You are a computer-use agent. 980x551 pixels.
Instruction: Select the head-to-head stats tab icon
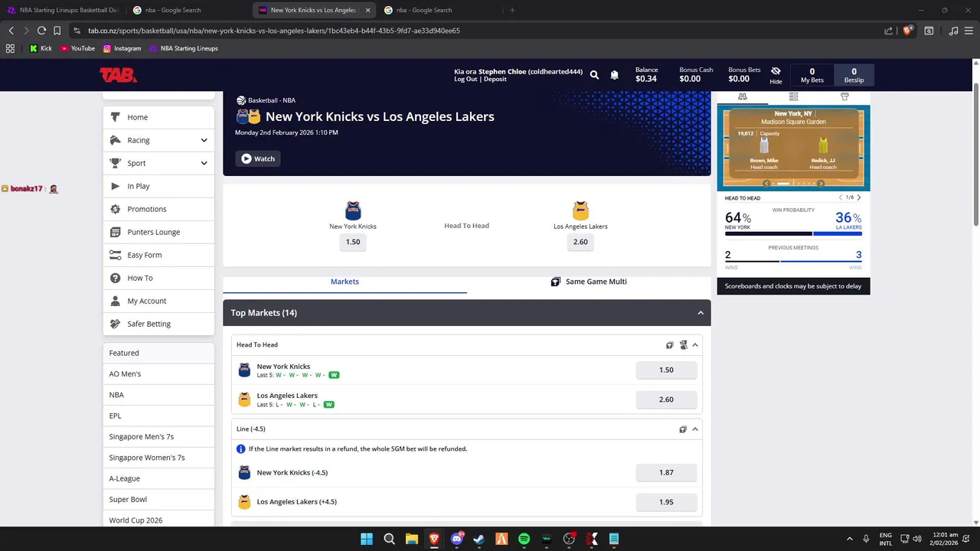pyautogui.click(x=742, y=97)
